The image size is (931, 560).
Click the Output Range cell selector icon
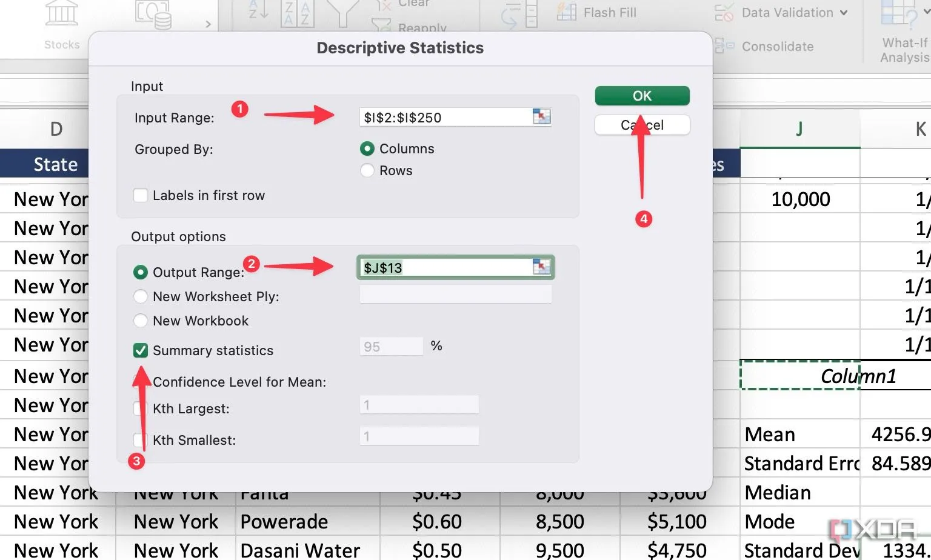pyautogui.click(x=541, y=267)
